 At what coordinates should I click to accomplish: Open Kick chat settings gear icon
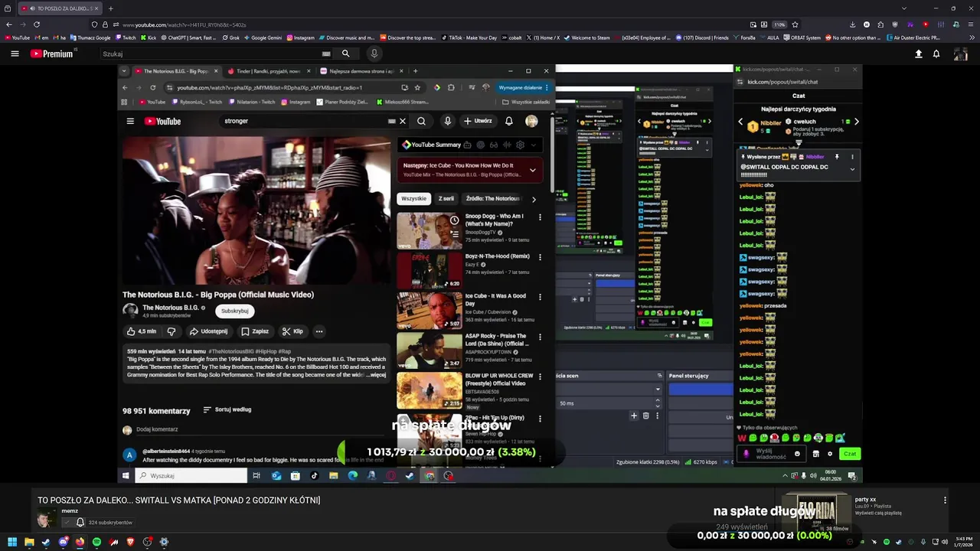click(x=829, y=454)
